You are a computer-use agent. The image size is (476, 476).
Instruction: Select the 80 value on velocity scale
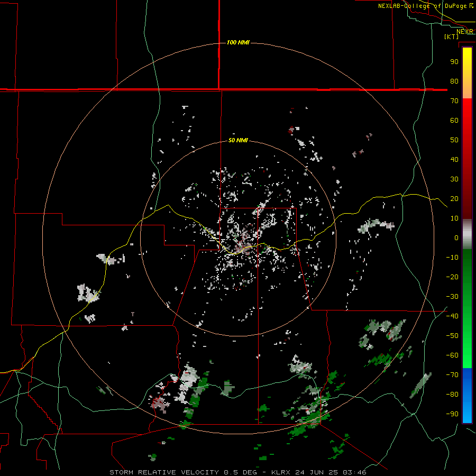[x=454, y=81]
